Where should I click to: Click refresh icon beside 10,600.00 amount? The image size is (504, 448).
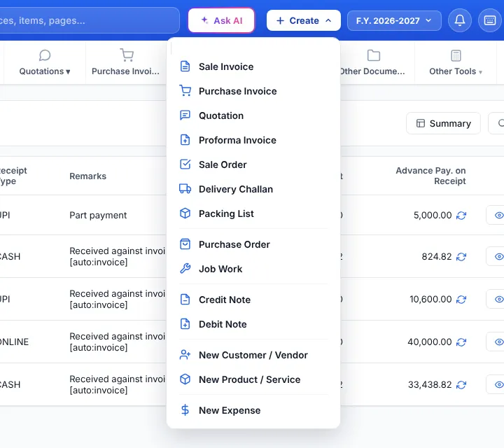(x=461, y=300)
